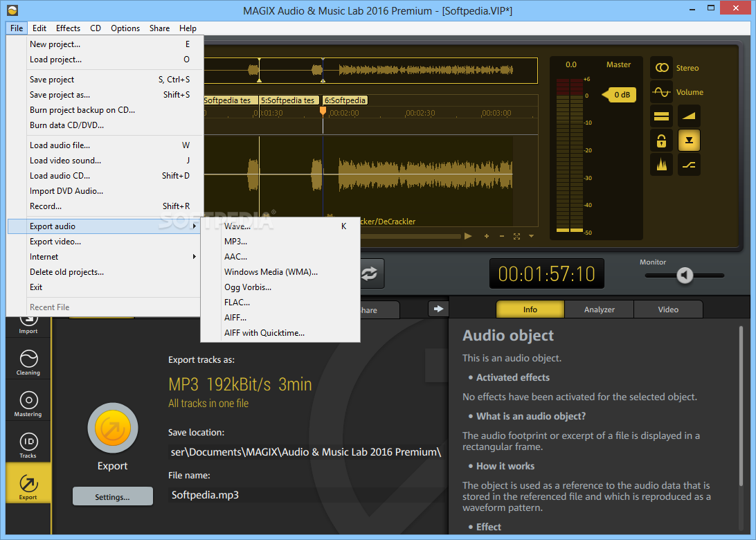The height and width of the screenshot is (540, 756).
Task: Open the CD menu
Action: coord(96,28)
